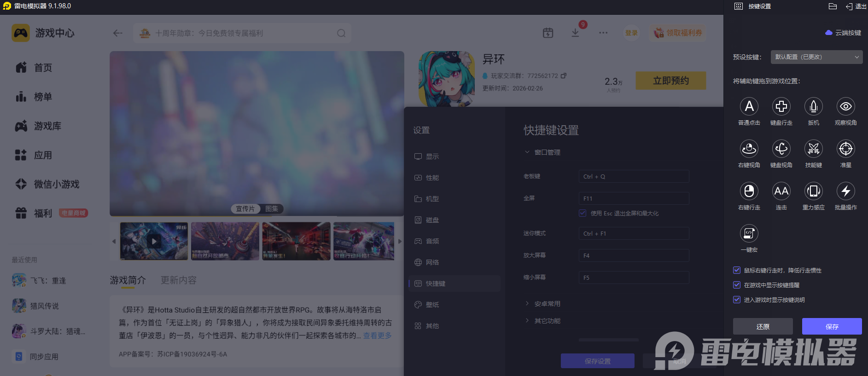Open 性能 performance settings

click(454, 178)
